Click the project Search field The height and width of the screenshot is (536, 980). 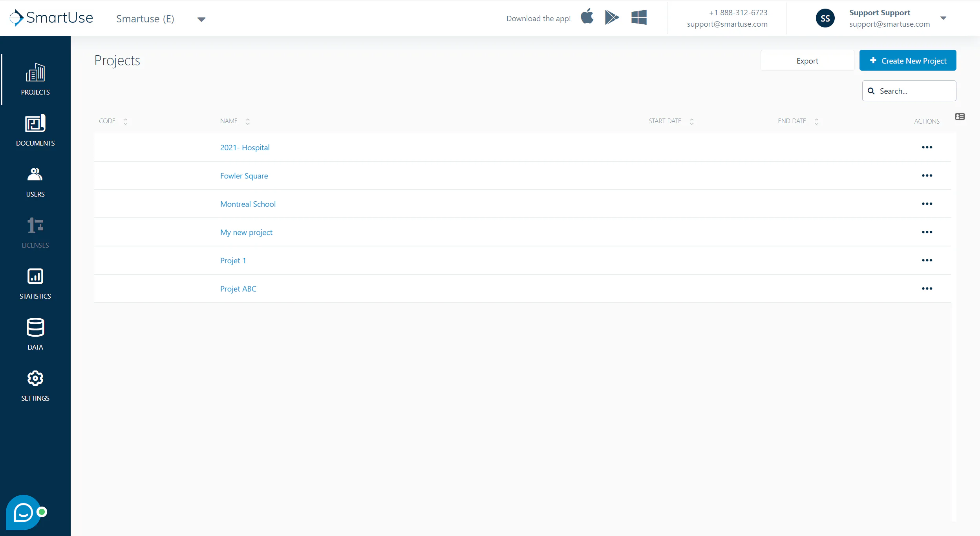click(x=909, y=91)
